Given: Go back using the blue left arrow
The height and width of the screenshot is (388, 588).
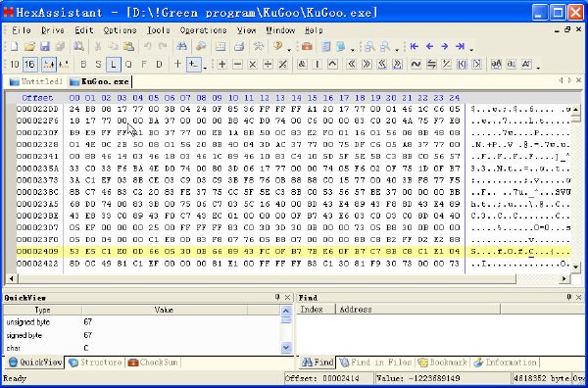Looking at the screenshot, I should (429, 46).
